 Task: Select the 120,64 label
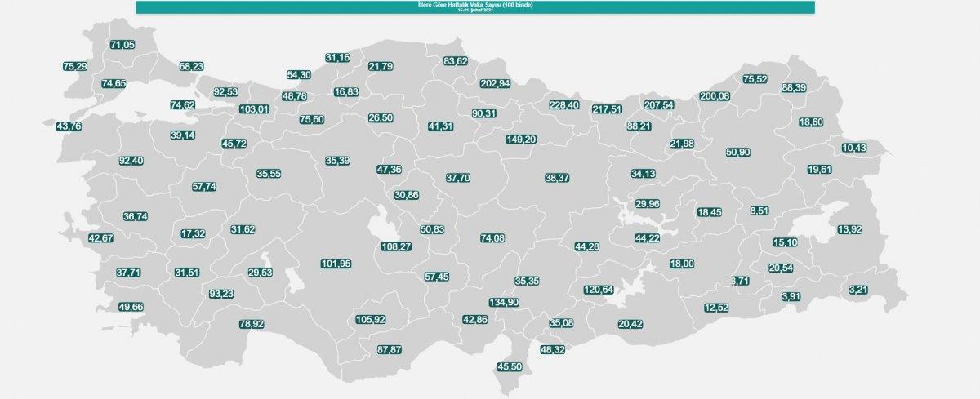(x=598, y=290)
